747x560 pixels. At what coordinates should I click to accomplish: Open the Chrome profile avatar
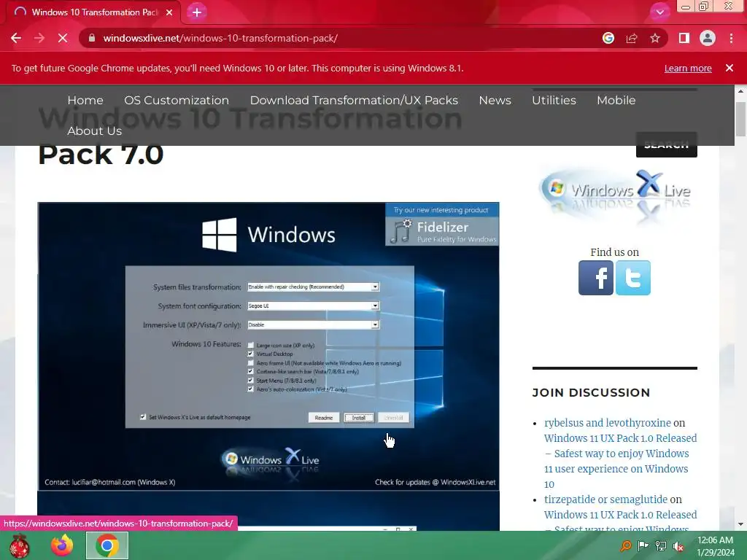click(x=708, y=38)
